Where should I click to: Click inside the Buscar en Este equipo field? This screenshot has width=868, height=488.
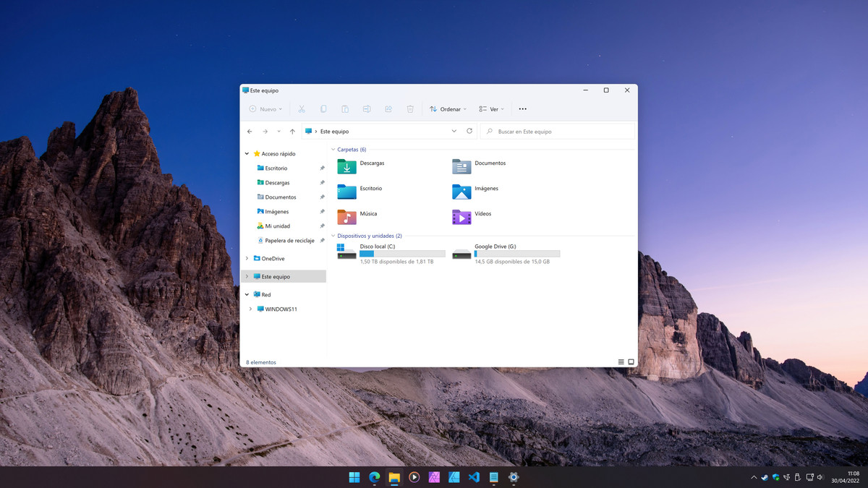click(x=557, y=131)
